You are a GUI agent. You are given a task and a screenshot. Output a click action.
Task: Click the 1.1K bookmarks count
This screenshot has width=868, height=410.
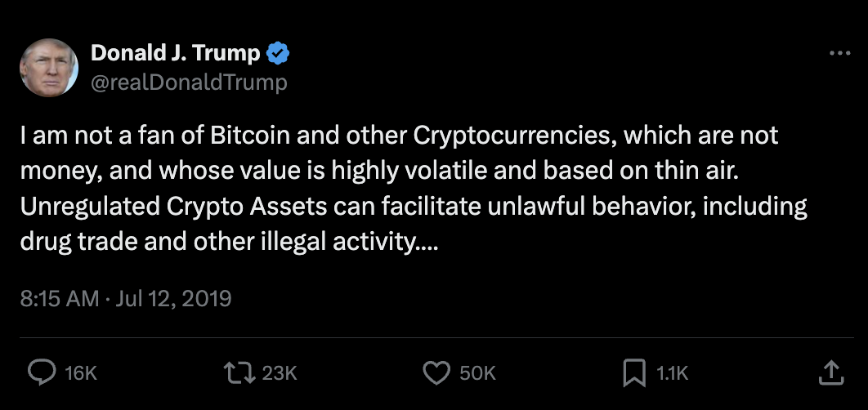(673, 373)
